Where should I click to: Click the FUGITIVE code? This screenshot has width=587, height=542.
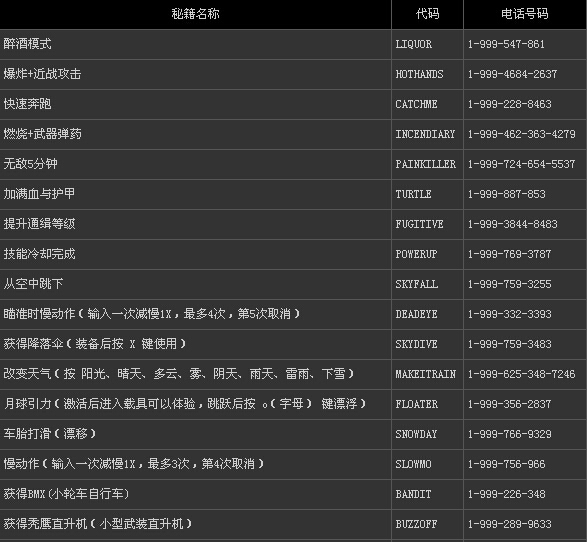(419, 224)
